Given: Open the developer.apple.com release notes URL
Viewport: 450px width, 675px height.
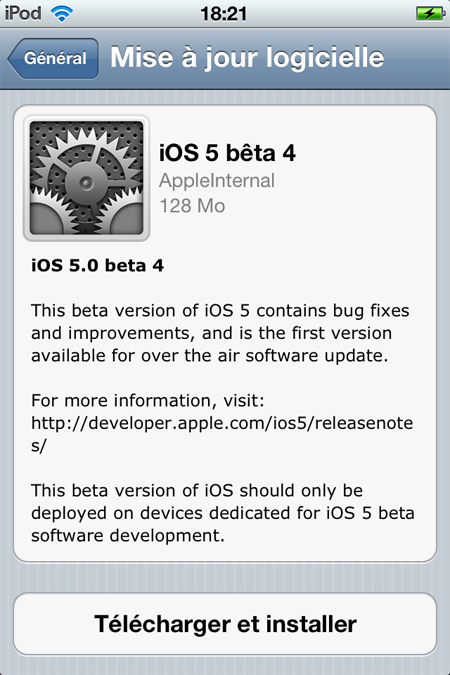Looking at the screenshot, I should pos(222,423).
